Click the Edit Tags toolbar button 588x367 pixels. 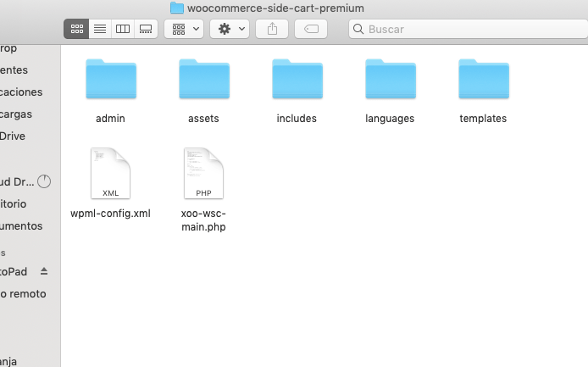click(311, 29)
